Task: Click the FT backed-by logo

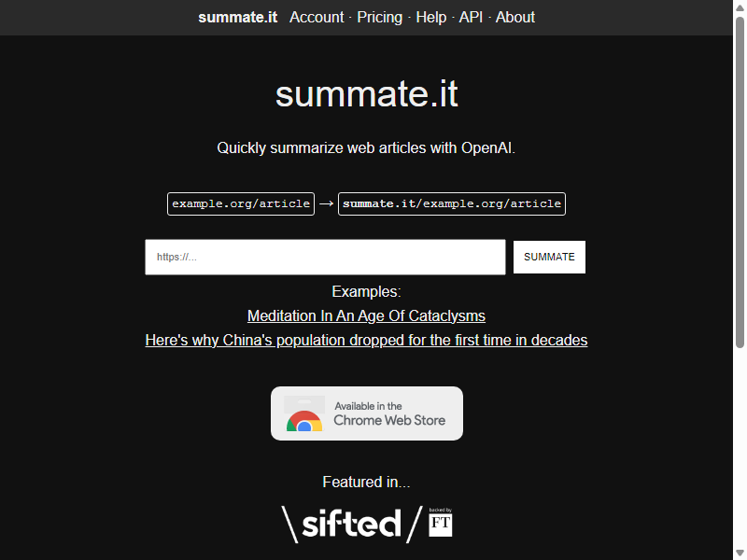Action: pos(440,523)
